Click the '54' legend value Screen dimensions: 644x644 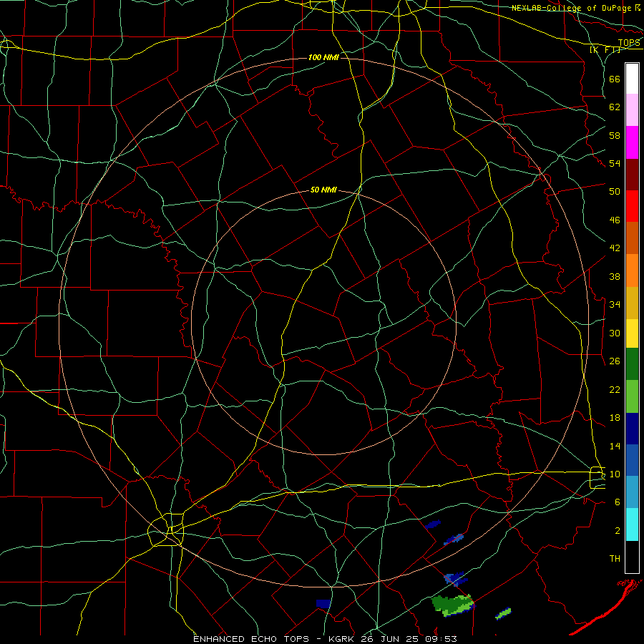click(615, 163)
